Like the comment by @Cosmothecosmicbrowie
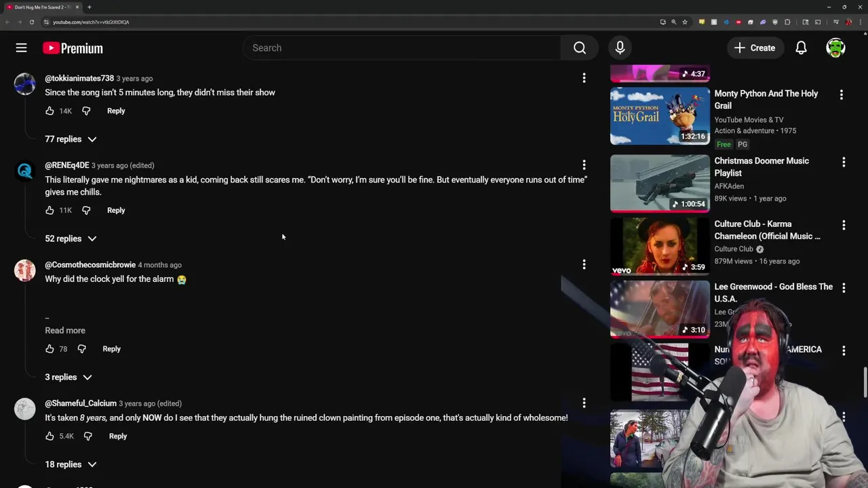868x488 pixels. coord(50,348)
